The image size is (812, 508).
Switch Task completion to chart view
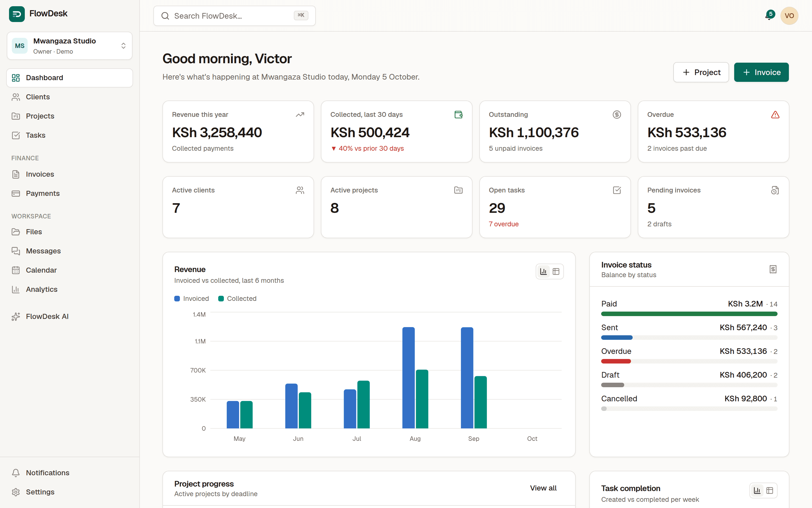click(x=757, y=491)
